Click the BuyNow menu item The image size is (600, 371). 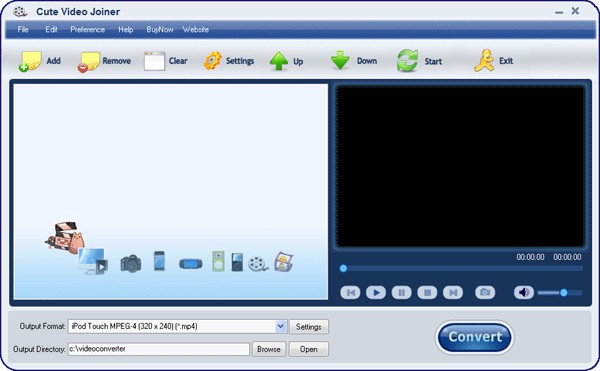160,29
